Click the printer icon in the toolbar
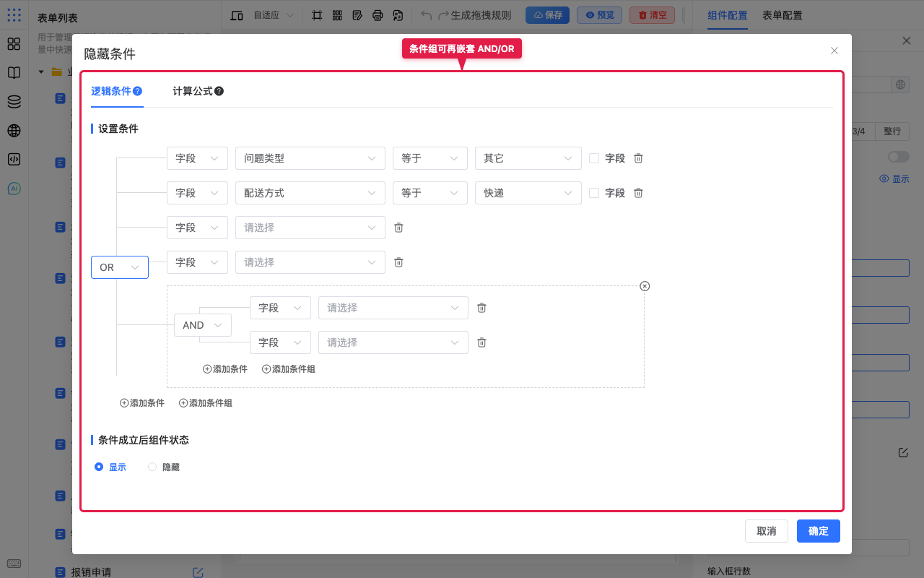The image size is (924, 578). click(x=378, y=15)
